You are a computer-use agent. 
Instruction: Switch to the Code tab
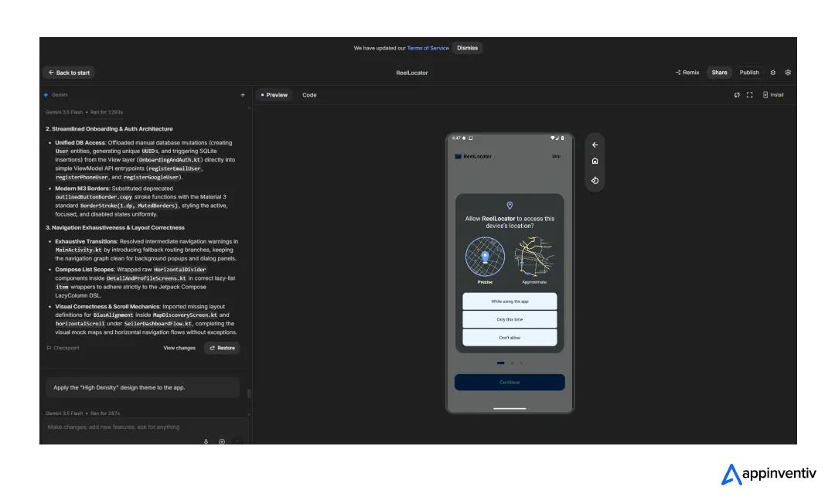point(309,95)
